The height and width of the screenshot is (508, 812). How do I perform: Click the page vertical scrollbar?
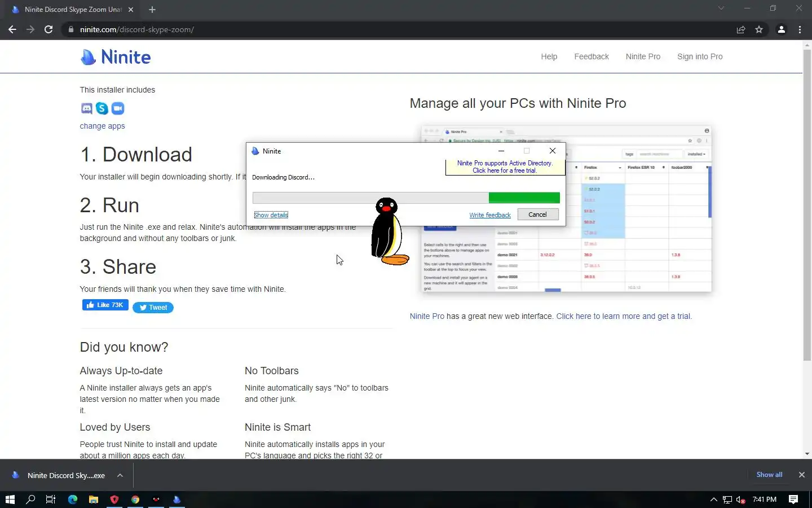(x=807, y=206)
